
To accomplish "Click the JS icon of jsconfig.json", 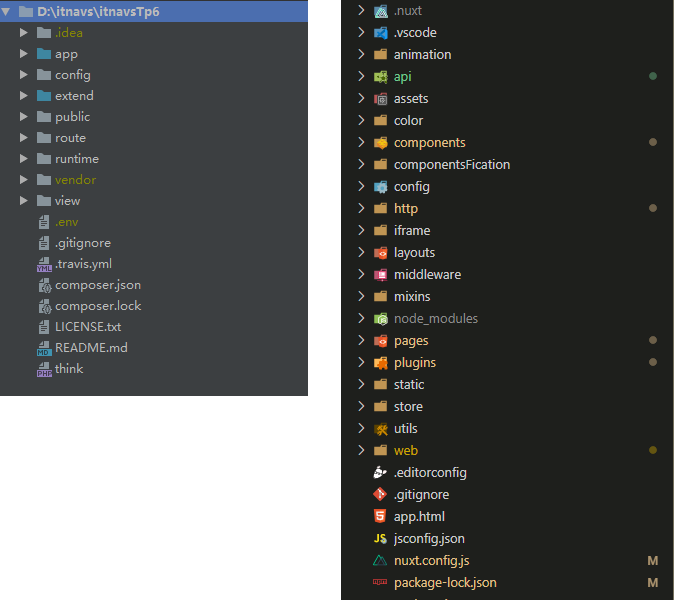I will coord(380,539).
